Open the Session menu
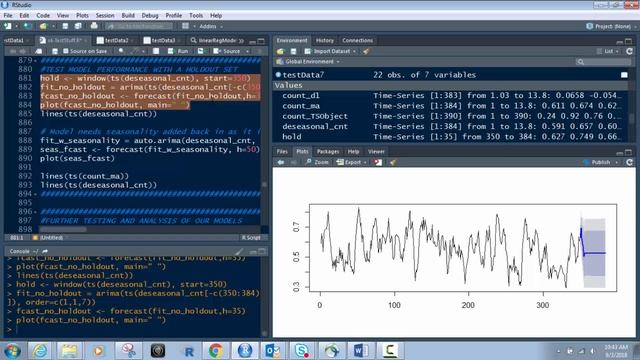This screenshot has height=360, width=640. [x=105, y=16]
